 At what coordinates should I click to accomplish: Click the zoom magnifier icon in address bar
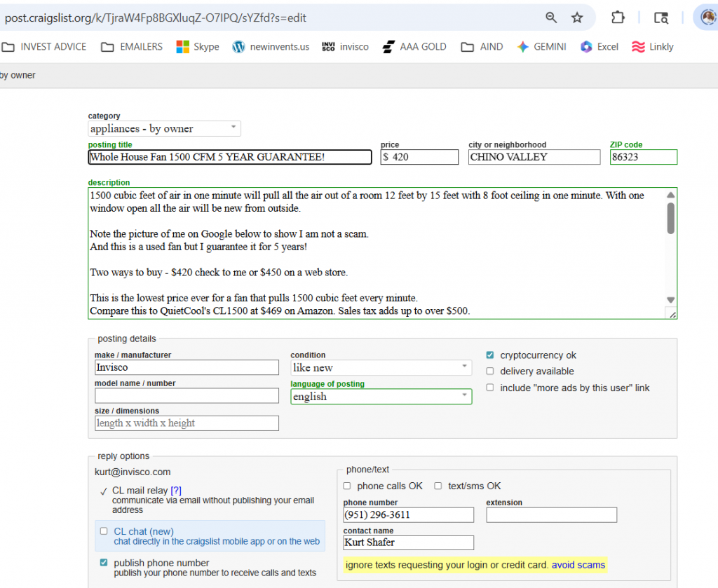point(551,18)
